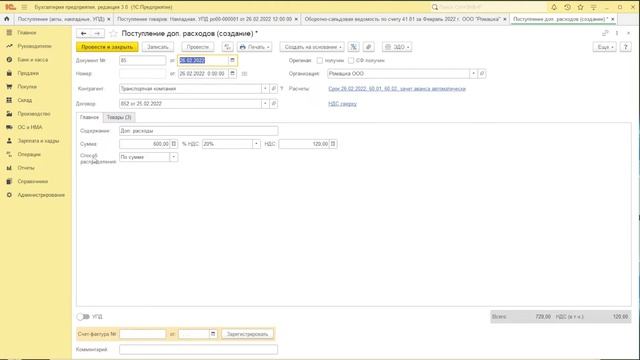Open Покупки in the sidebar
Viewport: 640px width, 360px height.
(27, 87)
